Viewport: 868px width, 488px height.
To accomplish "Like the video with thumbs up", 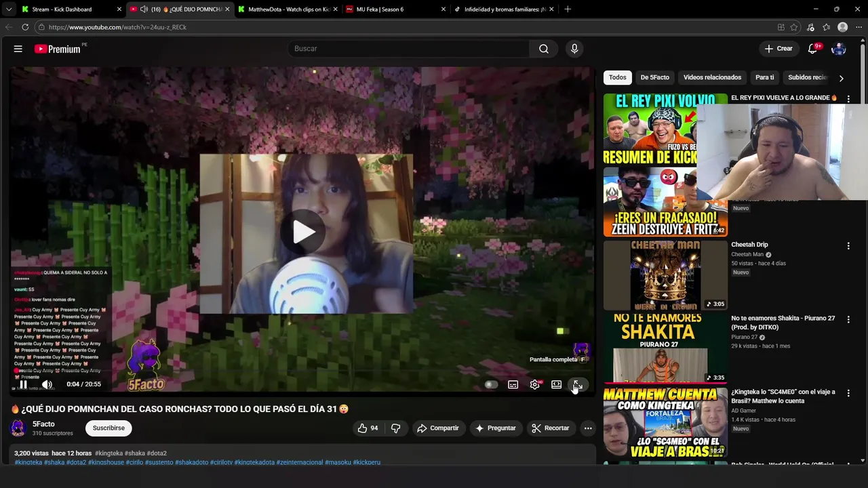I will coord(368,428).
